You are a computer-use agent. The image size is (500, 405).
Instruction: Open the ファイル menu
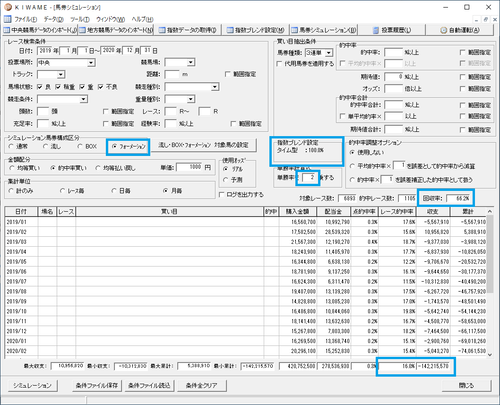pos(26,19)
